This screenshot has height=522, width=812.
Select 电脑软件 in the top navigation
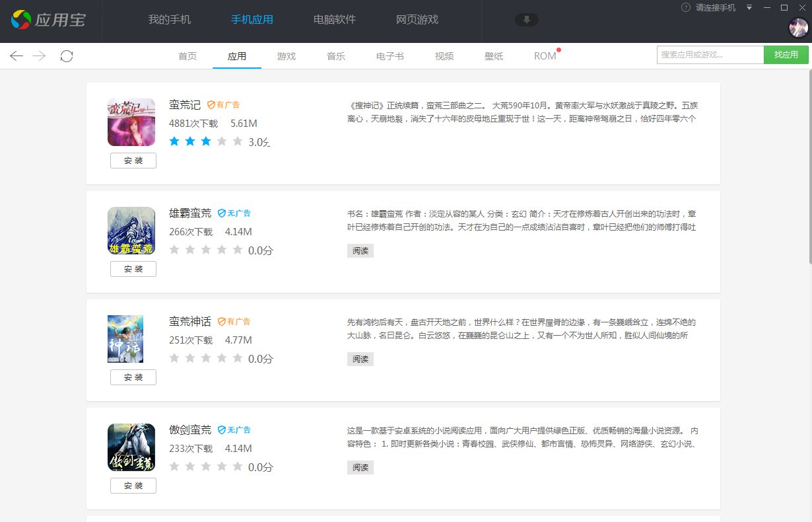click(335, 19)
